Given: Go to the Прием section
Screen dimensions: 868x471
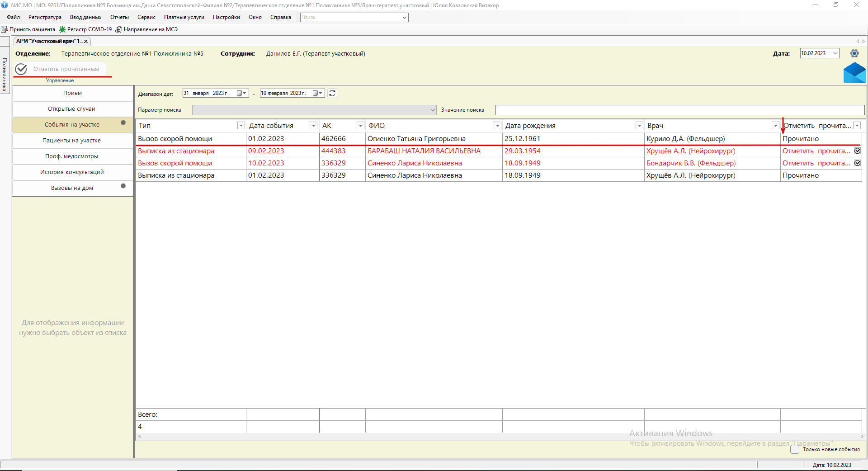Looking at the screenshot, I should pos(72,93).
